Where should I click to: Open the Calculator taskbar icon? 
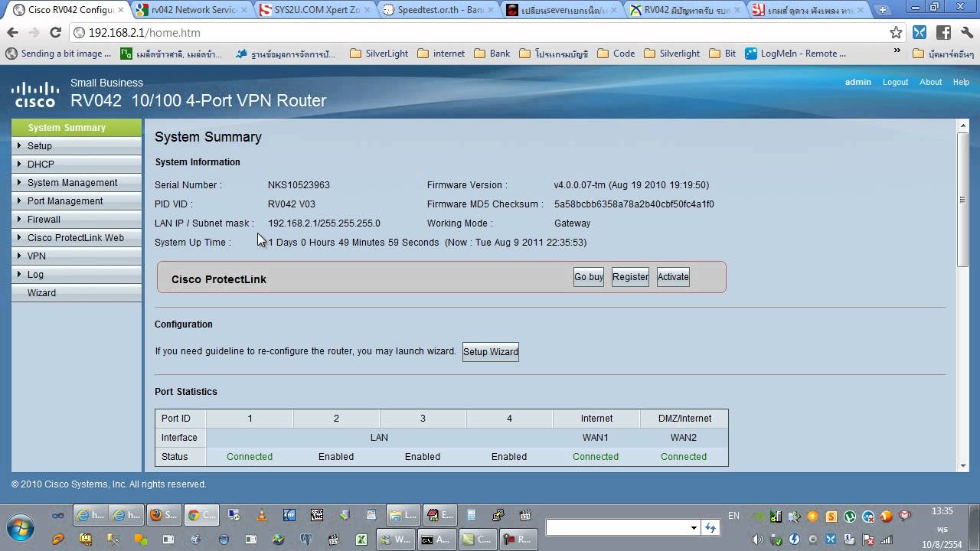pos(472,515)
